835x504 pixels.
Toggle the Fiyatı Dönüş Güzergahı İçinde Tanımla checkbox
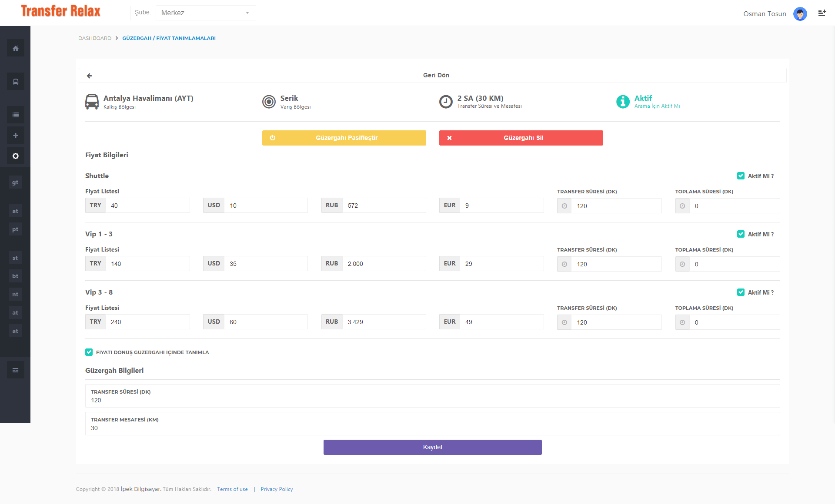(89, 352)
